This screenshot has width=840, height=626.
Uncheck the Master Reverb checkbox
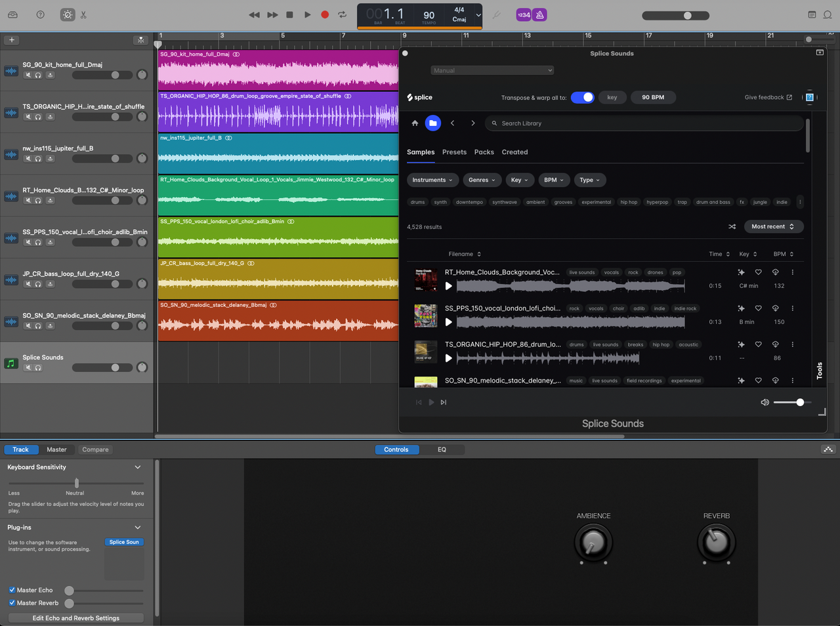click(12, 603)
